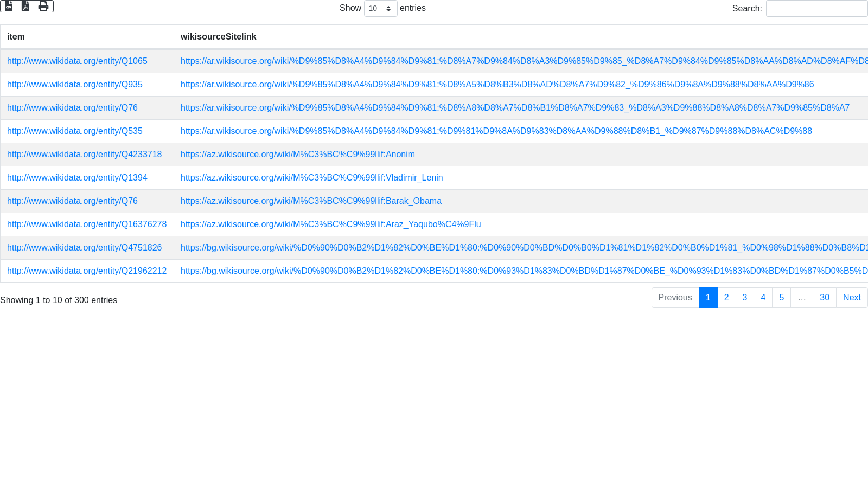The image size is (868, 488).
Task: Jump to page 5 in pagination
Action: pyautogui.click(x=781, y=298)
